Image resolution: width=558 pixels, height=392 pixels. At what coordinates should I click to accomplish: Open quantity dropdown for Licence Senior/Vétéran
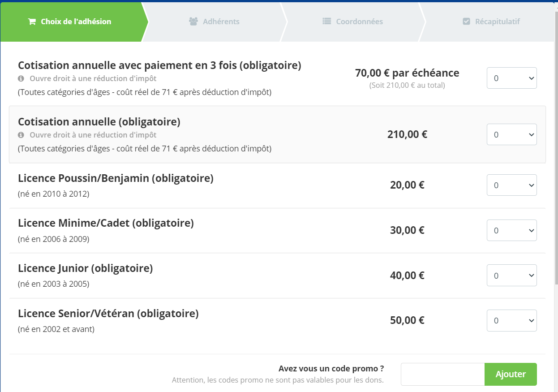click(512, 320)
